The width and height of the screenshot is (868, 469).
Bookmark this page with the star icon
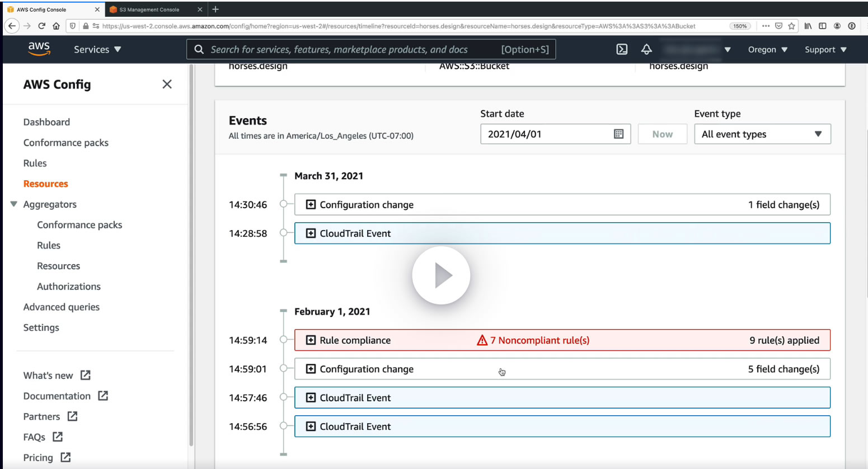click(x=791, y=26)
